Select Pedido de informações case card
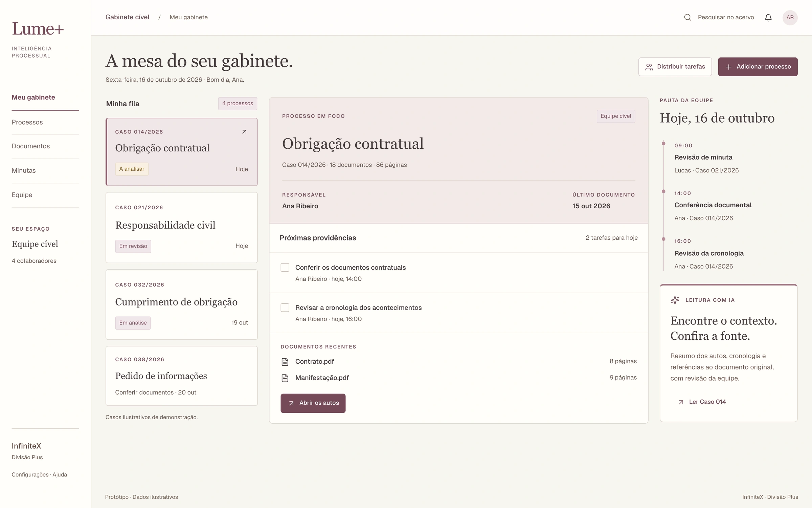Image resolution: width=812 pixels, height=508 pixels. click(181, 376)
